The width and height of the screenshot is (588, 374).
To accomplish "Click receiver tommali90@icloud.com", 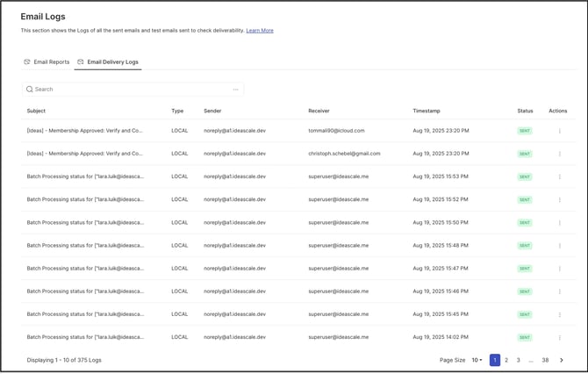I will coord(336,131).
